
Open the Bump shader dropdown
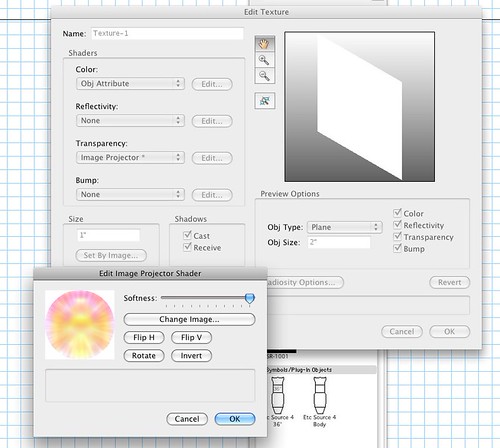point(130,194)
